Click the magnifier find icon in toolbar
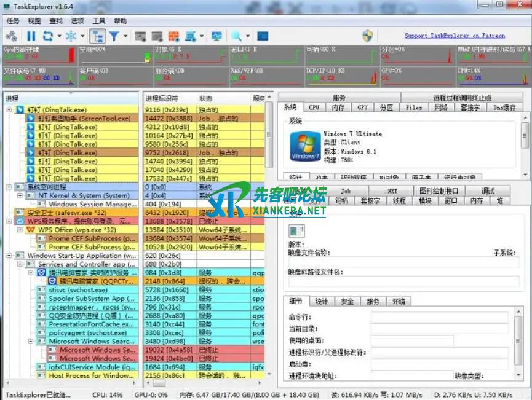This screenshot has width=532, height=400. pyautogui.click(x=236, y=36)
